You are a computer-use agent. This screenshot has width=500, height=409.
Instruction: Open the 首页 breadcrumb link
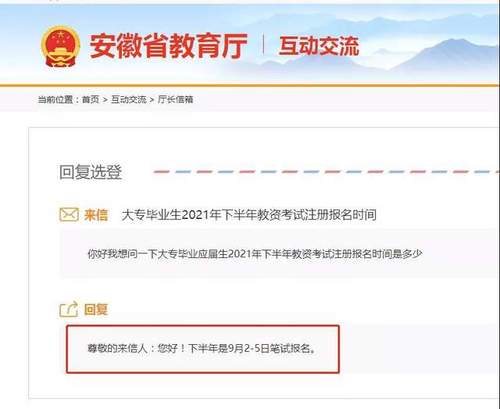tap(91, 99)
